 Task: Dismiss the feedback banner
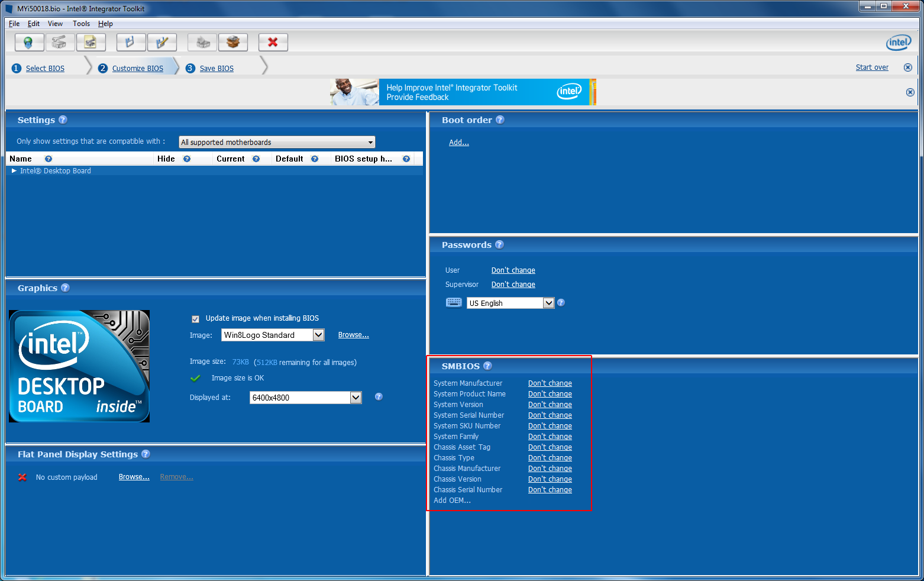[x=910, y=92]
